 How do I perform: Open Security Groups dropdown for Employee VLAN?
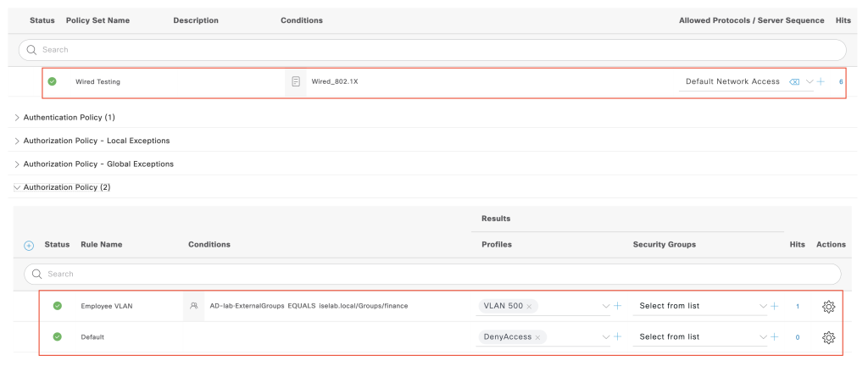tap(764, 306)
